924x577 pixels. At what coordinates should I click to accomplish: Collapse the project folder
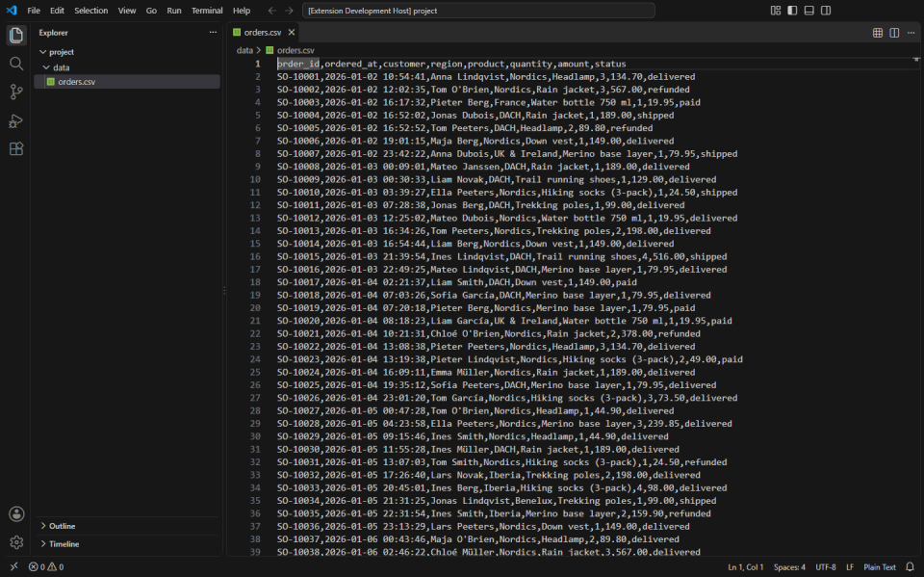pos(43,52)
